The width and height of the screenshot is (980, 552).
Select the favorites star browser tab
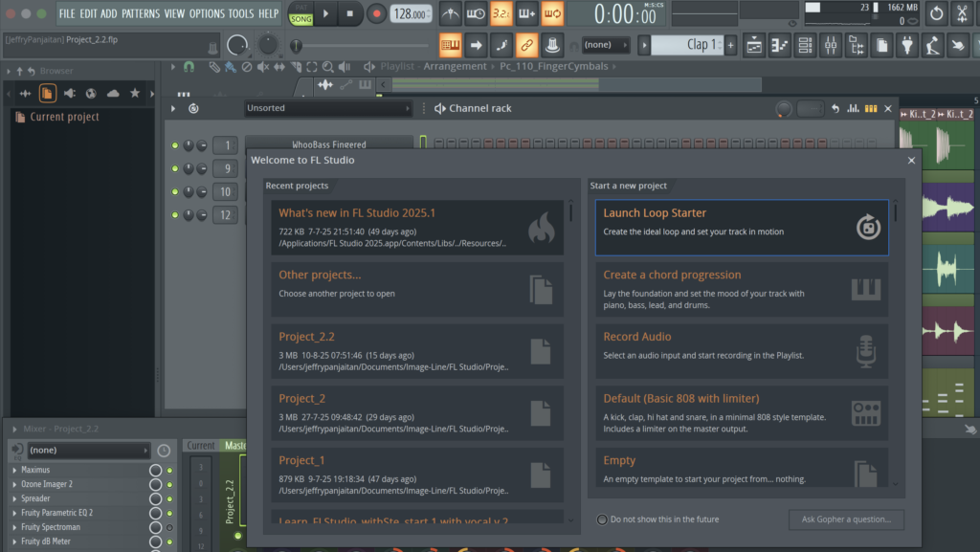point(135,93)
